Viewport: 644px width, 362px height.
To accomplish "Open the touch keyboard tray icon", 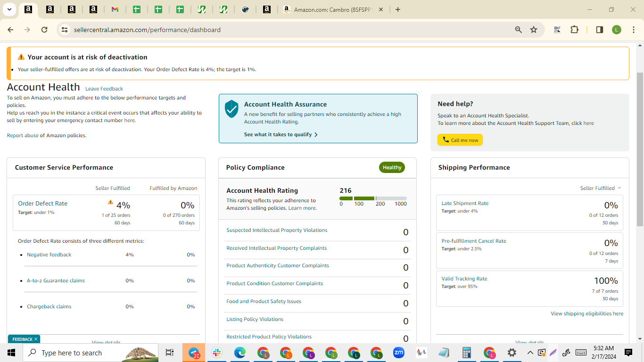I will pyautogui.click(x=581, y=353).
